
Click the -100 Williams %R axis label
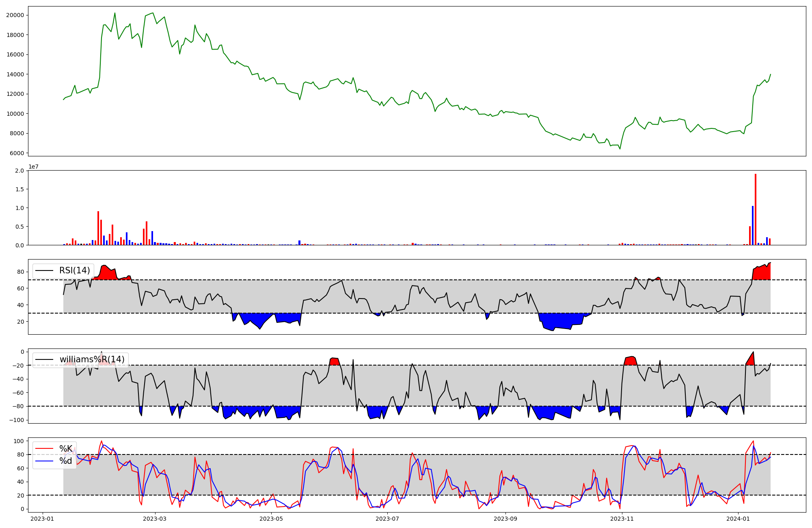(x=16, y=420)
